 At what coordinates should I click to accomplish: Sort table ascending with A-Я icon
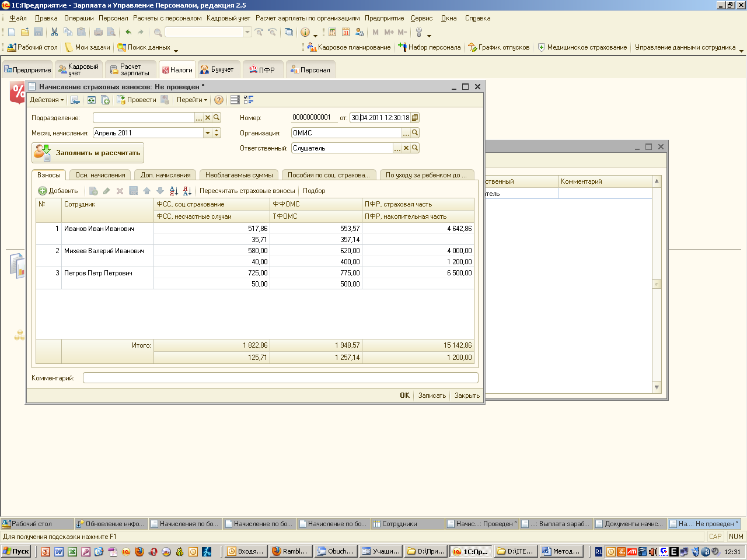(174, 191)
